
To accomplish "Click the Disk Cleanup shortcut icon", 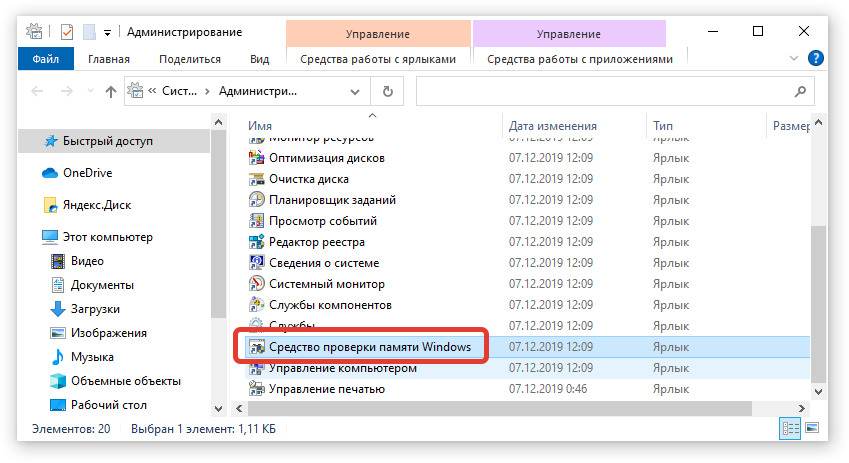I will pos(256,179).
